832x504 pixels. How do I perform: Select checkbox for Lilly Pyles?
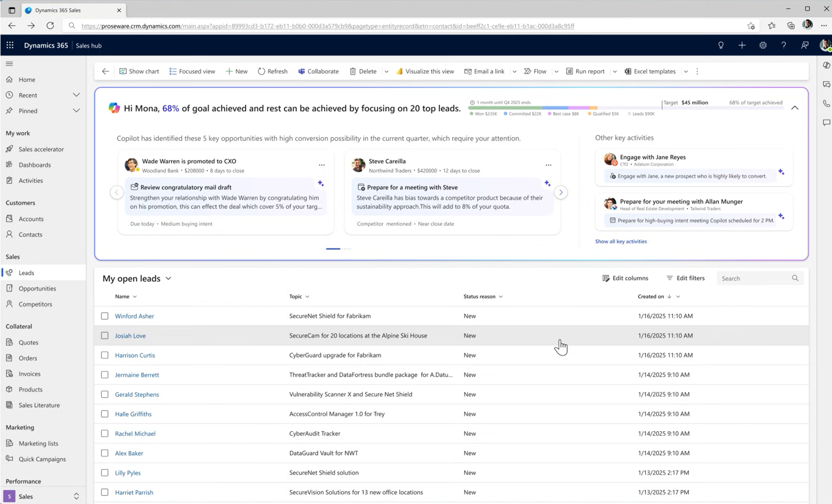click(x=105, y=473)
